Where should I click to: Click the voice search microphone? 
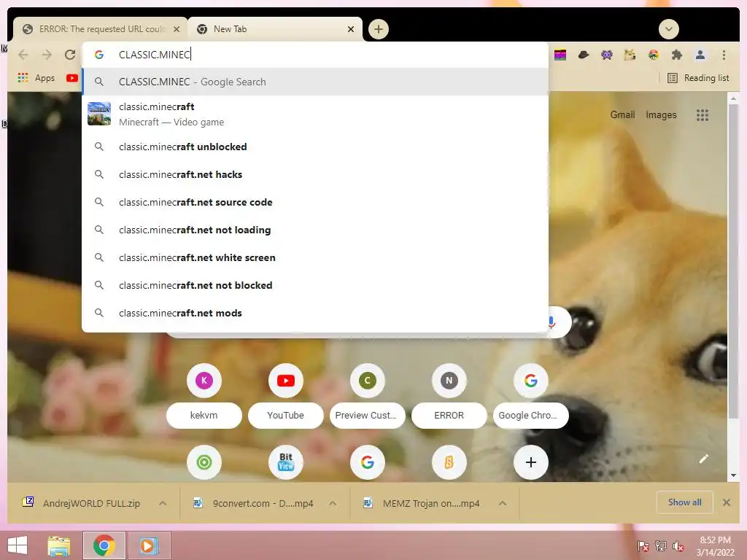[x=551, y=322]
